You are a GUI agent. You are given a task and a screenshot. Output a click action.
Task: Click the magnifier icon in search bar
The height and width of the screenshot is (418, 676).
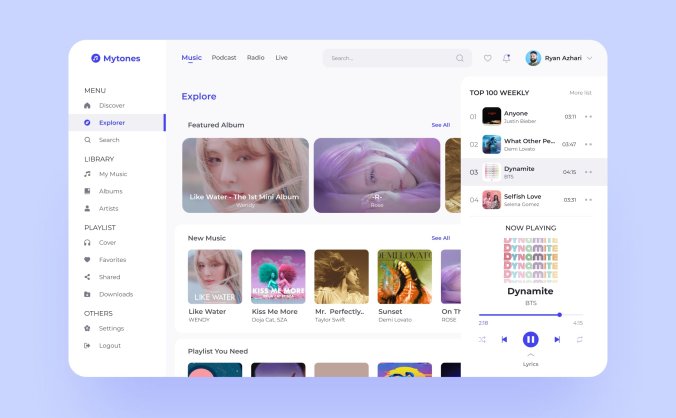[460, 58]
